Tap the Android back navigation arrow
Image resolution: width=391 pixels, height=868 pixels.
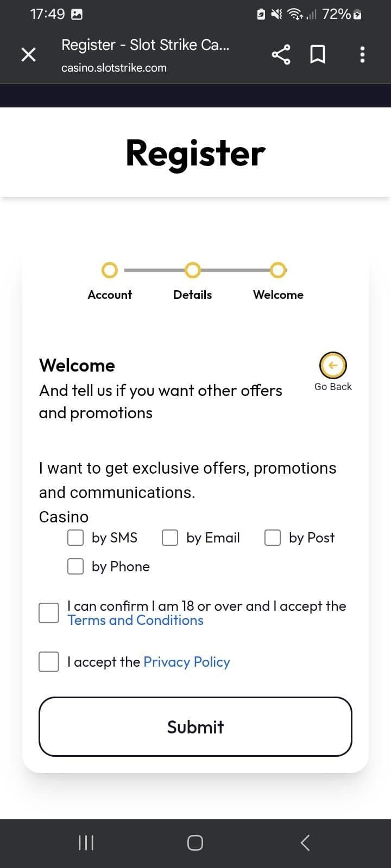click(305, 843)
